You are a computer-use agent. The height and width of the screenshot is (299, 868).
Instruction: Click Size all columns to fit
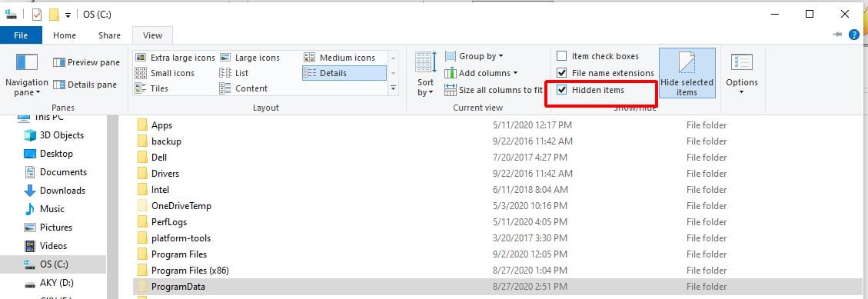point(494,90)
